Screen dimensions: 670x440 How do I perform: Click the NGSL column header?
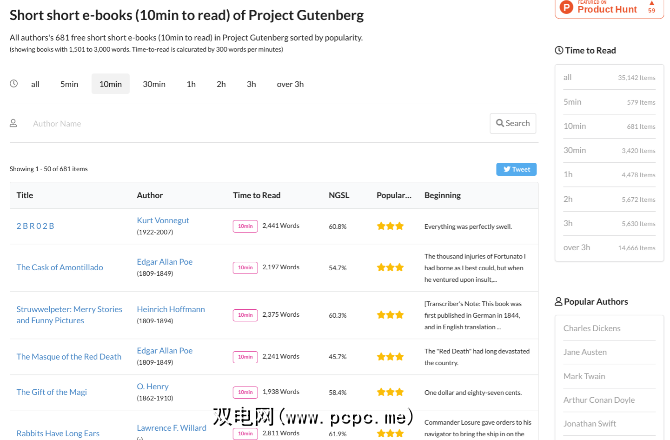pos(339,195)
